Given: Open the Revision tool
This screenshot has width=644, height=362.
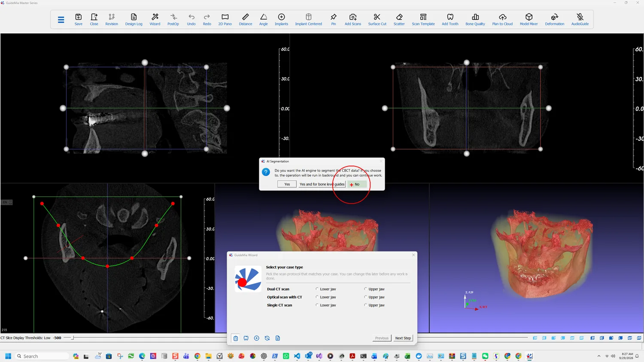Looking at the screenshot, I should (x=112, y=20).
